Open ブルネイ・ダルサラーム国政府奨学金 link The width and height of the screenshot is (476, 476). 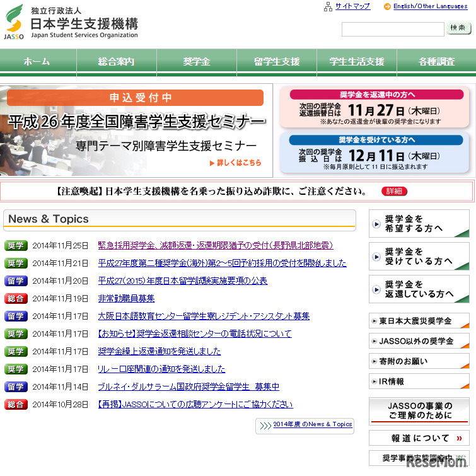pos(189,386)
